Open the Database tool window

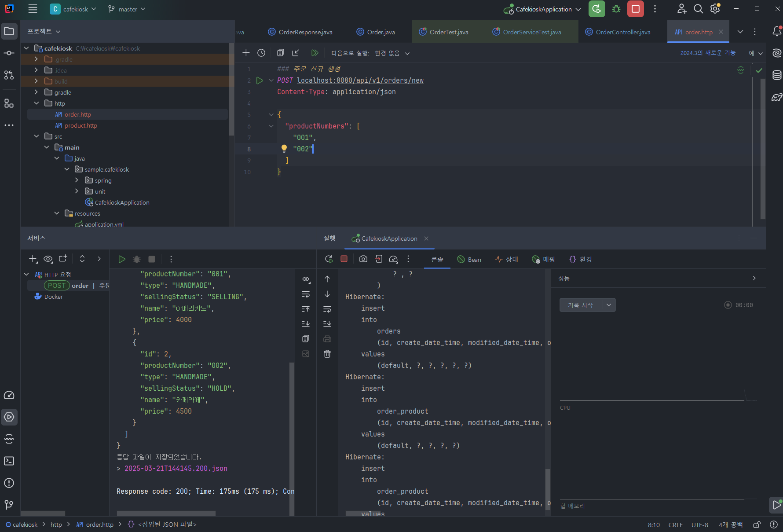tap(777, 75)
